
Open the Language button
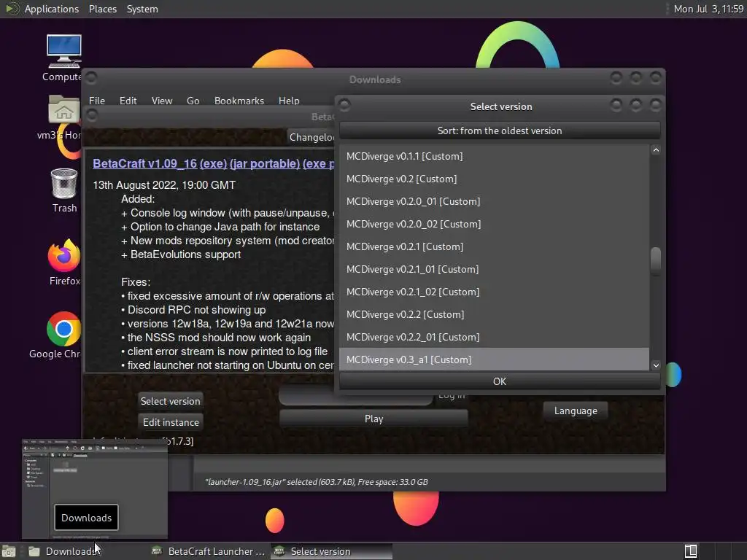tap(576, 411)
